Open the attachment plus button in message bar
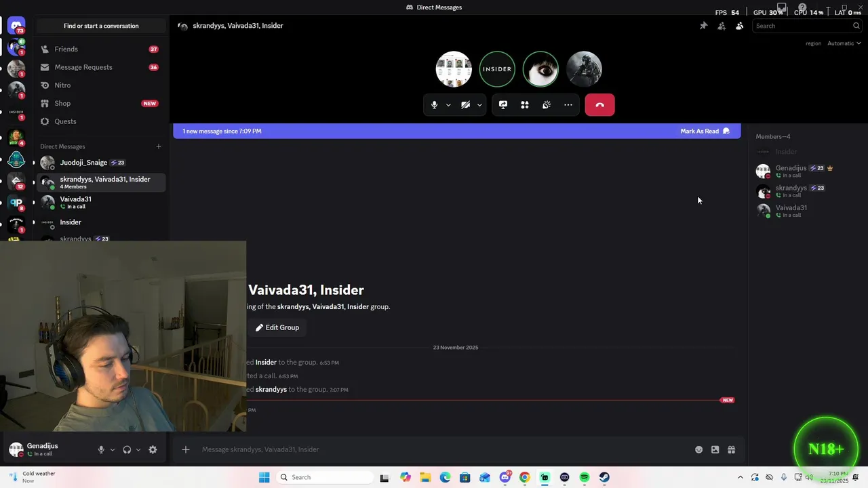868x488 pixels. coord(186,449)
